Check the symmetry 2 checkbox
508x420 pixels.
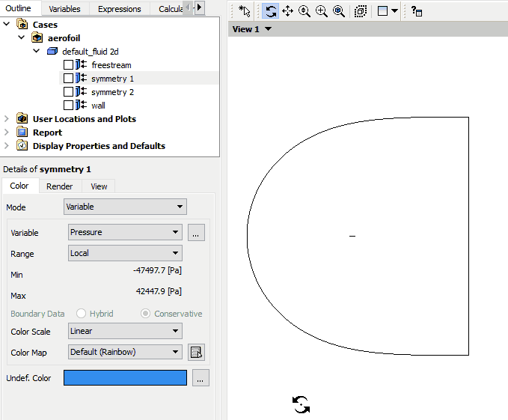pos(69,92)
